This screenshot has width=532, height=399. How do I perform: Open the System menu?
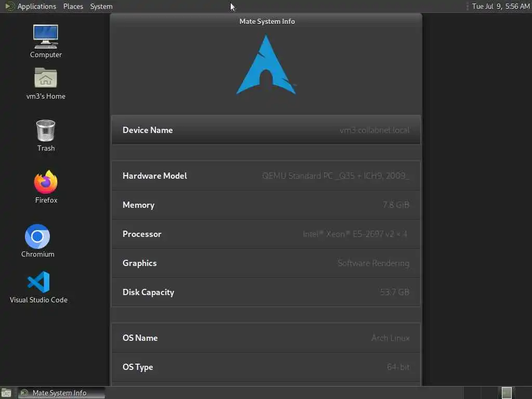coord(101,6)
